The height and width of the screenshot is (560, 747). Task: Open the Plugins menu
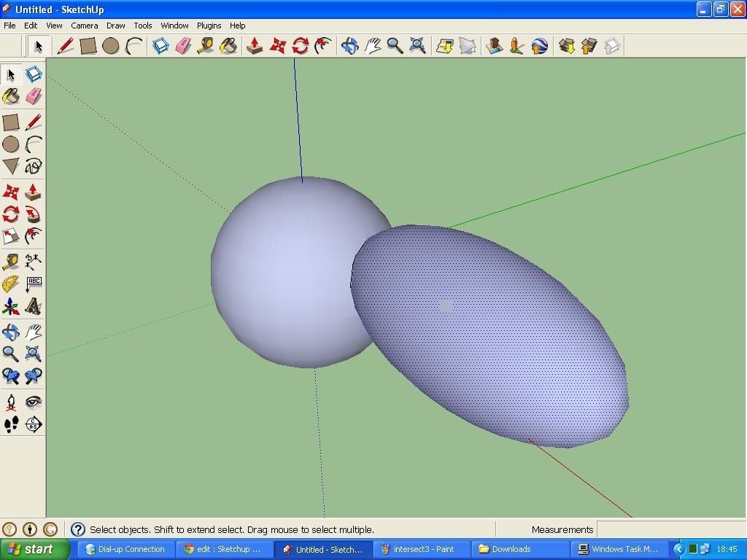click(209, 26)
